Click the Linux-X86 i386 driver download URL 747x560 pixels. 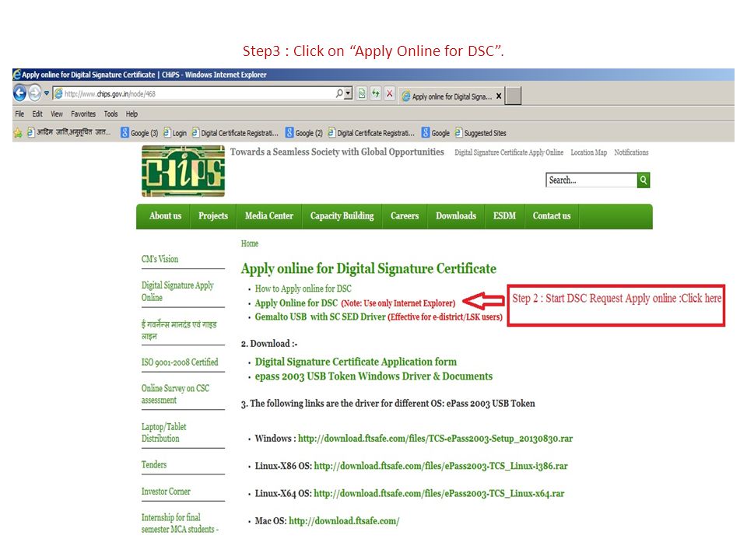440,466
